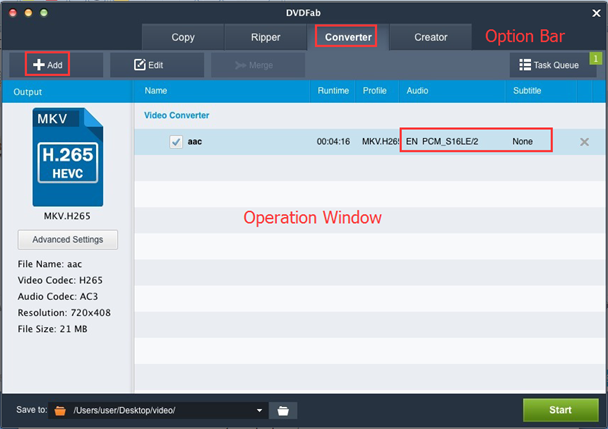Uncheck the aac video checkbox
Screen dimensions: 608x429
point(176,142)
